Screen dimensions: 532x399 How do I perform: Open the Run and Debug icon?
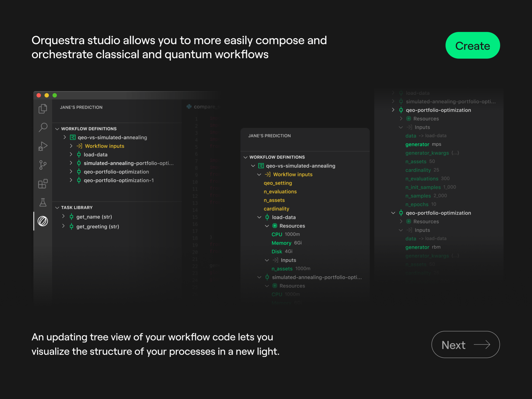pyautogui.click(x=43, y=146)
